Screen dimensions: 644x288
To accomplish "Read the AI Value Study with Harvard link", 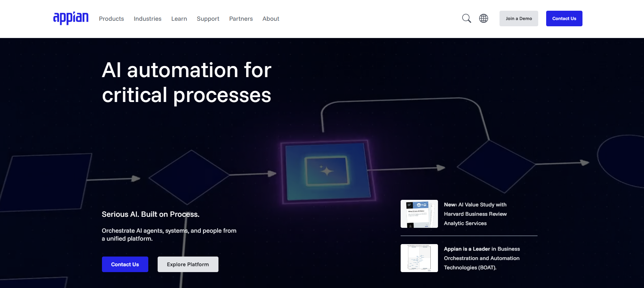I will (475, 214).
